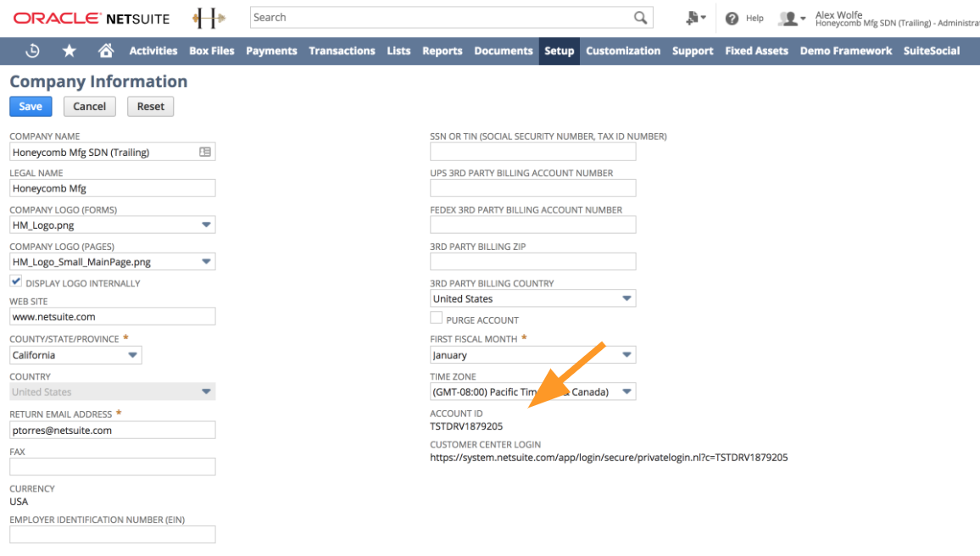Open the Customization menu
Viewport: 980px width, 556px height.
[622, 51]
